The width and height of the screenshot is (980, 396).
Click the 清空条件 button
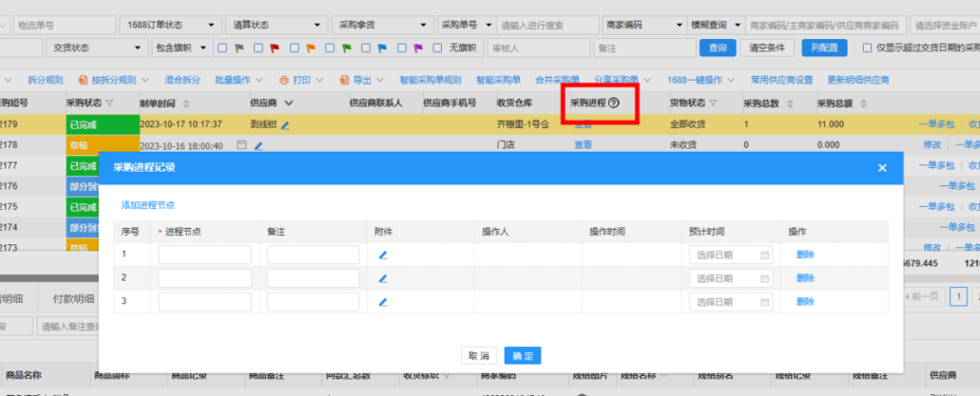(x=767, y=47)
